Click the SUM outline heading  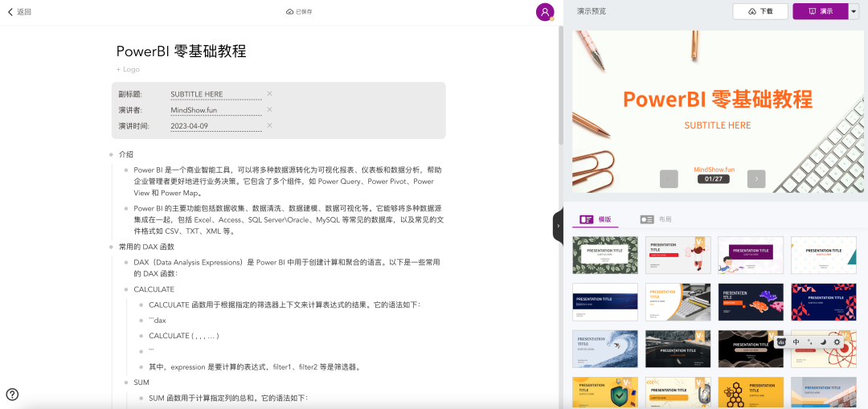click(x=141, y=382)
